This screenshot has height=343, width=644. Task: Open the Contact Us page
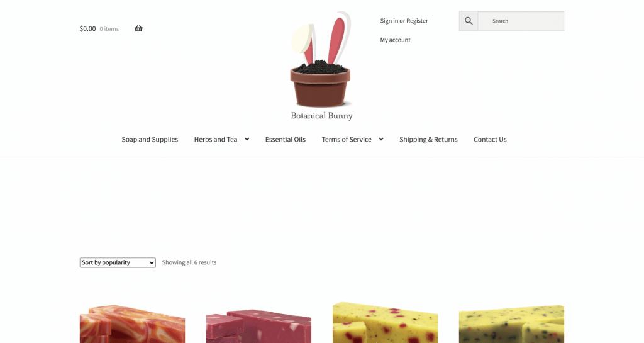[490, 140]
